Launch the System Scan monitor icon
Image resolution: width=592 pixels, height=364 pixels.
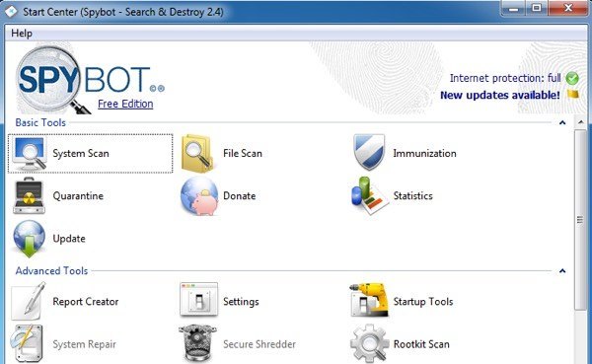click(30, 153)
